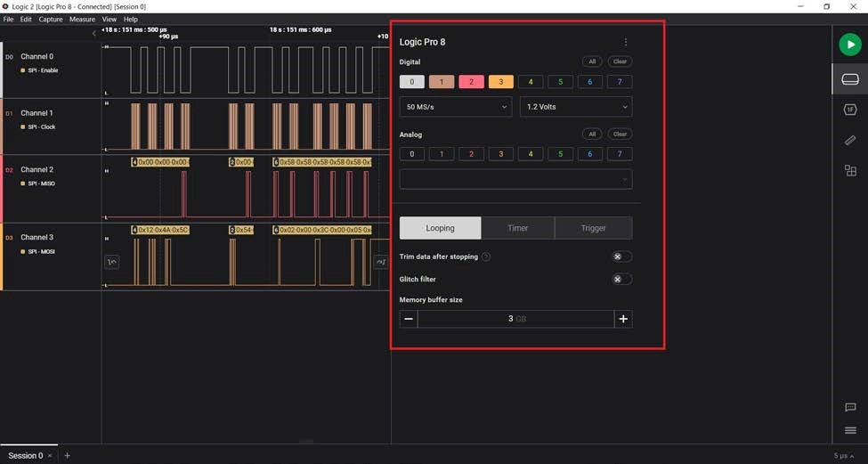Enable digital channel 6

click(590, 82)
